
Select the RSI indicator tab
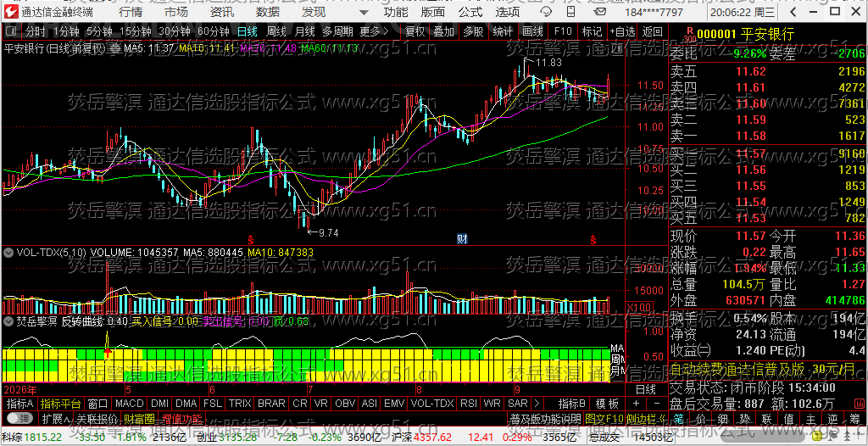(x=470, y=404)
